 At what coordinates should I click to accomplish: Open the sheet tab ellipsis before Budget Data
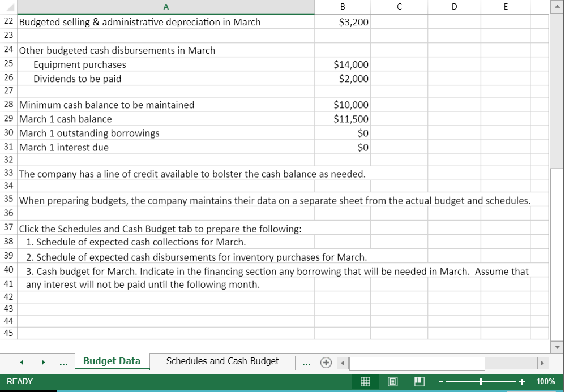pyautogui.click(x=63, y=363)
